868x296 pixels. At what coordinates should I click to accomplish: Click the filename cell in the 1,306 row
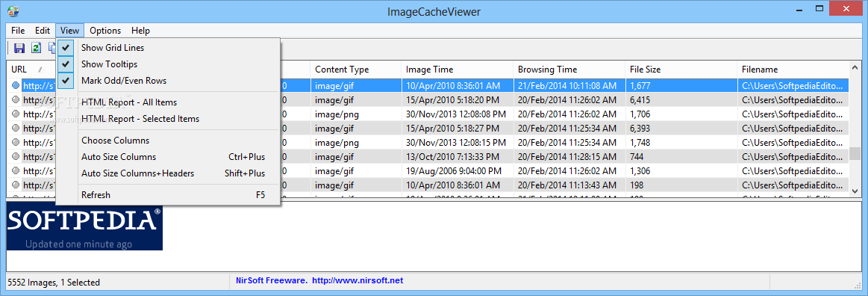793,170
